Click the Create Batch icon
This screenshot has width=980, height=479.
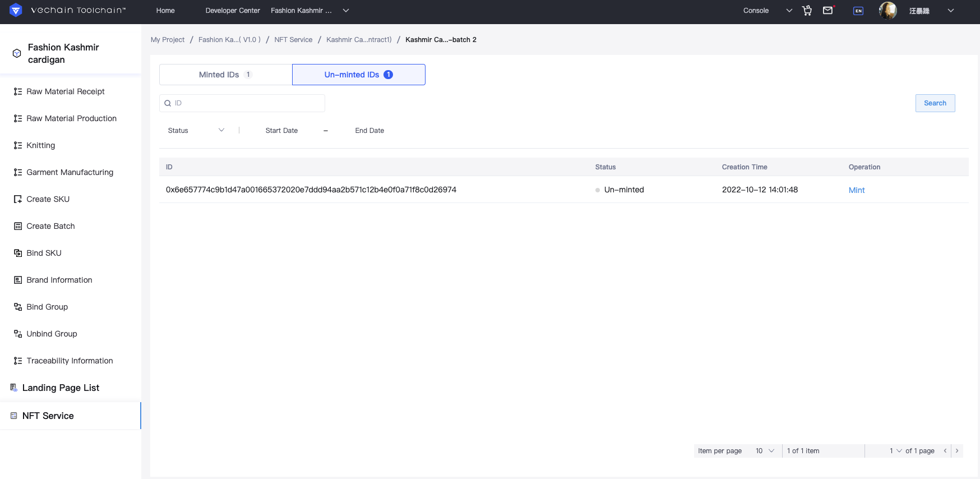[18, 226]
